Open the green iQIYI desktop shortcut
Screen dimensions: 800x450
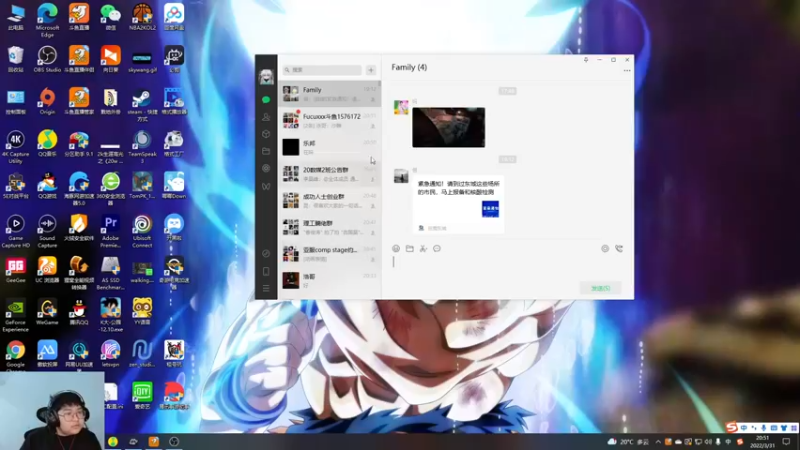(x=142, y=396)
